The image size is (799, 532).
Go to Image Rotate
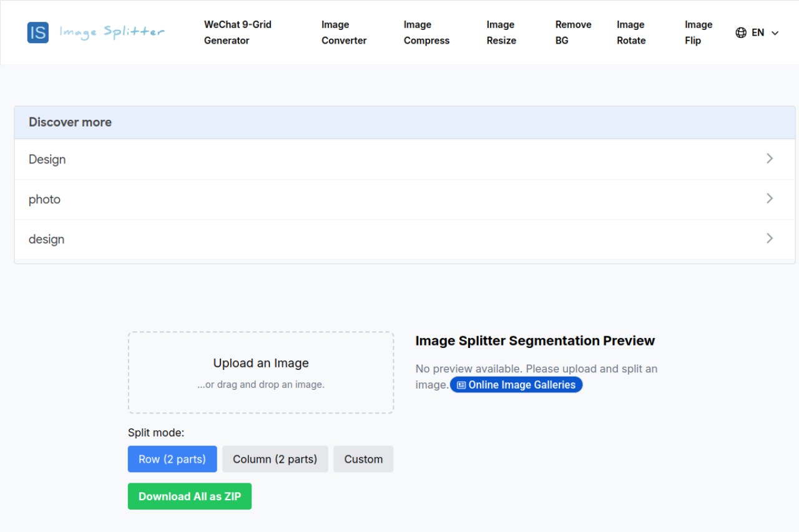tap(631, 32)
